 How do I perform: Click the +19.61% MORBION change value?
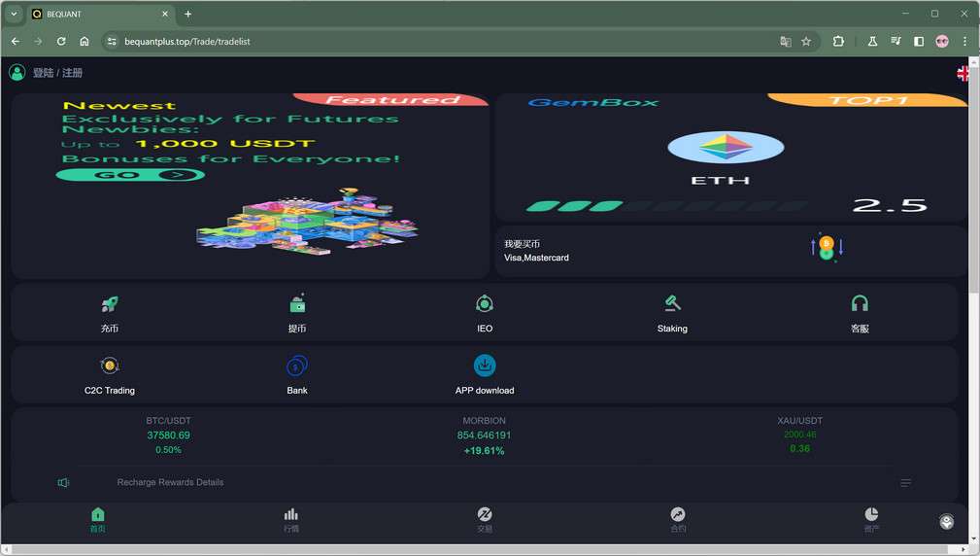485,450
